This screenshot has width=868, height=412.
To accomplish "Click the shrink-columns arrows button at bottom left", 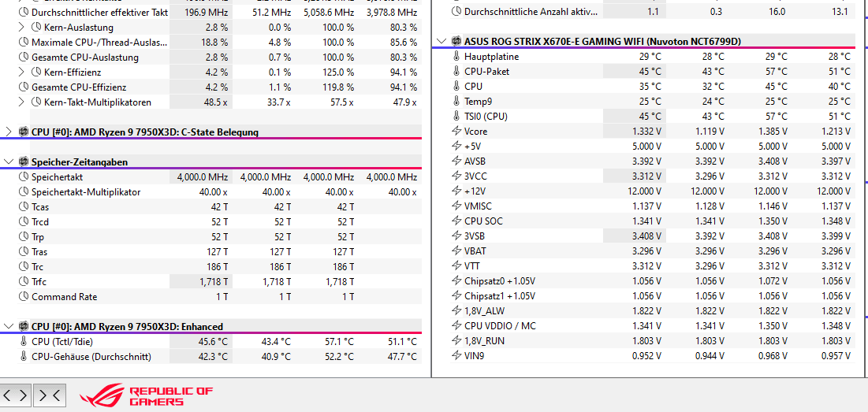I will [50, 395].
